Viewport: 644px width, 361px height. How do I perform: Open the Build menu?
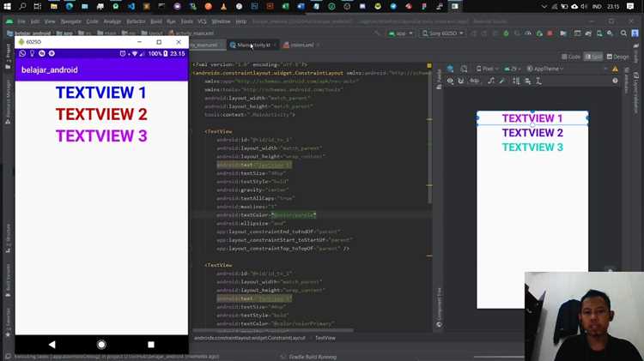(x=156, y=21)
